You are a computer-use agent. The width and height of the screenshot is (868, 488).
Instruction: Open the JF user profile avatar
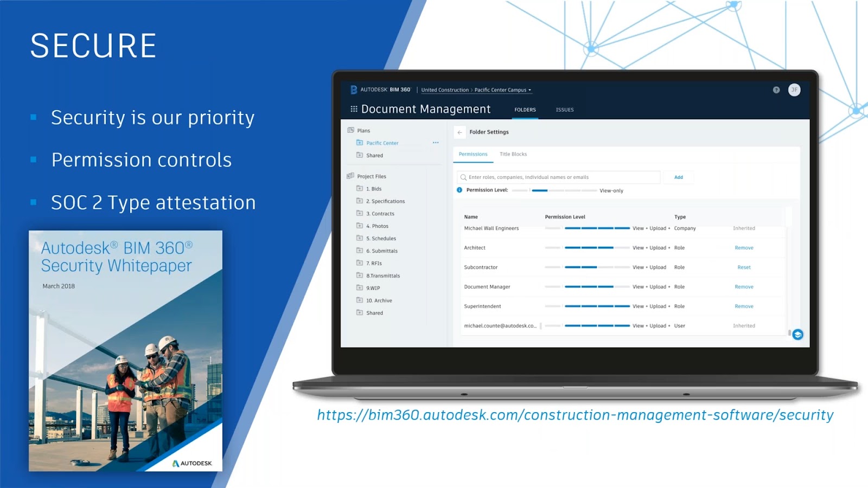click(794, 90)
